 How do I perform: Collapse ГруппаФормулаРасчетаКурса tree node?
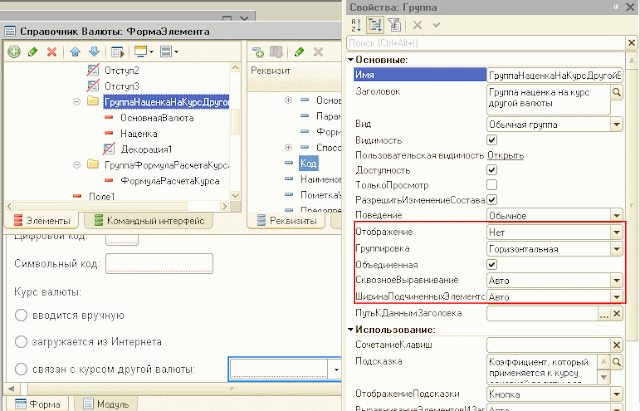click(77, 165)
